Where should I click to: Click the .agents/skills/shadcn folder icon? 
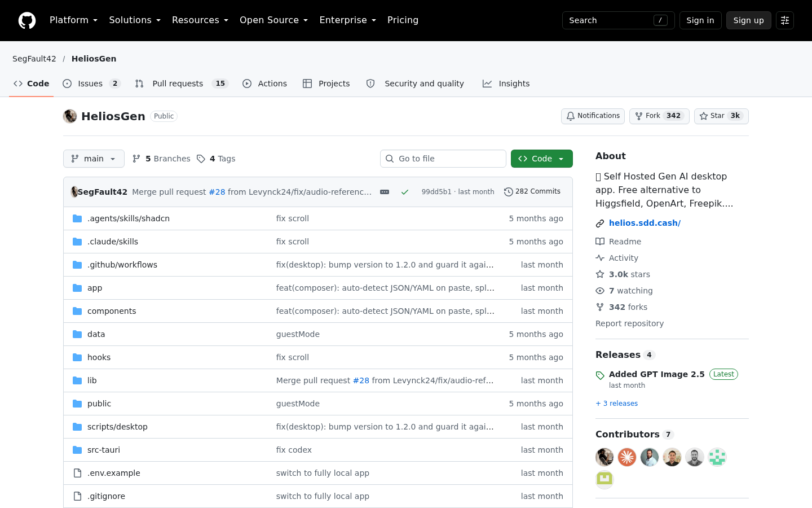(77, 218)
